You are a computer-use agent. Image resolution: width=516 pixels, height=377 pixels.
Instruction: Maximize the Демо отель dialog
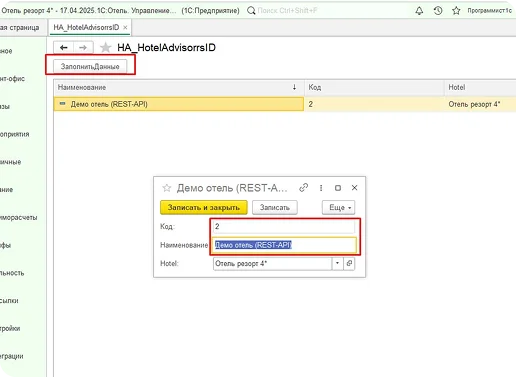coord(338,188)
